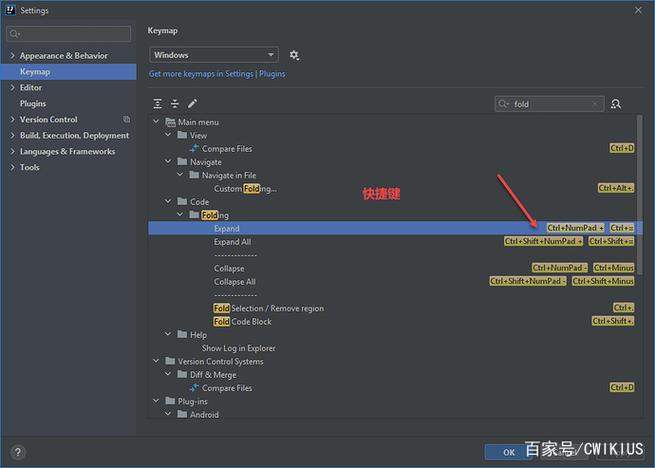Collapse the Folding tree node
655x468 pixels.
180,215
